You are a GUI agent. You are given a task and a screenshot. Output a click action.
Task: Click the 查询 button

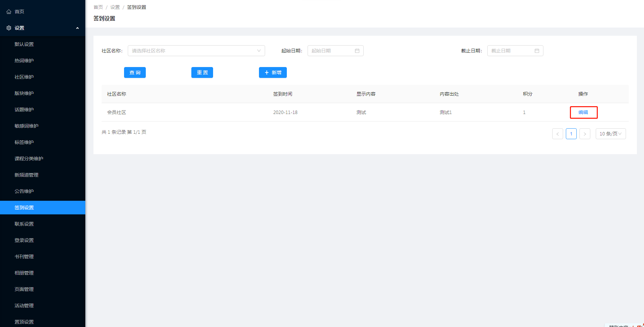coord(135,72)
